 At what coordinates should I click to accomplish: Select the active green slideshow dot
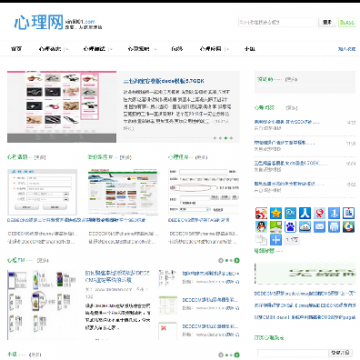(x=226, y=138)
